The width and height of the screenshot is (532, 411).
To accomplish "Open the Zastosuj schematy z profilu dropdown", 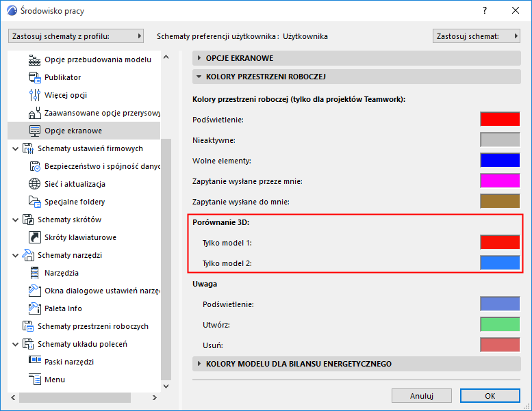I will point(76,36).
